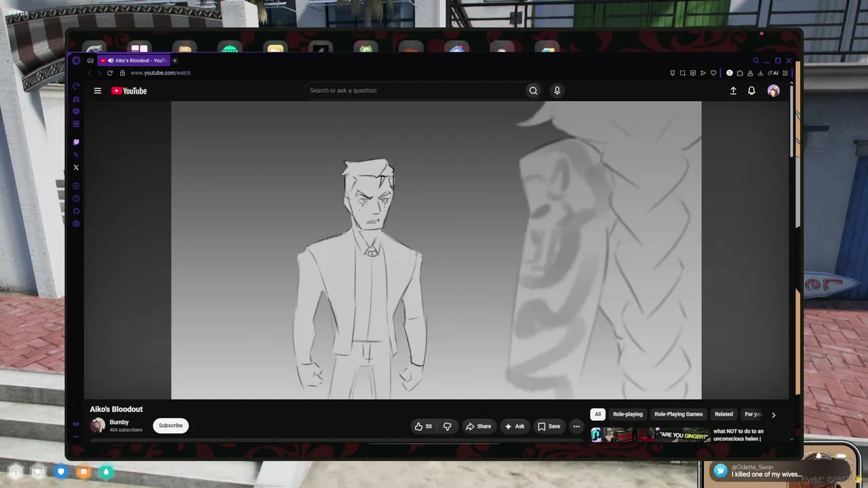Image resolution: width=868 pixels, height=488 pixels.
Task: Click the YouTube page vertical scrollbar
Action: 790,122
